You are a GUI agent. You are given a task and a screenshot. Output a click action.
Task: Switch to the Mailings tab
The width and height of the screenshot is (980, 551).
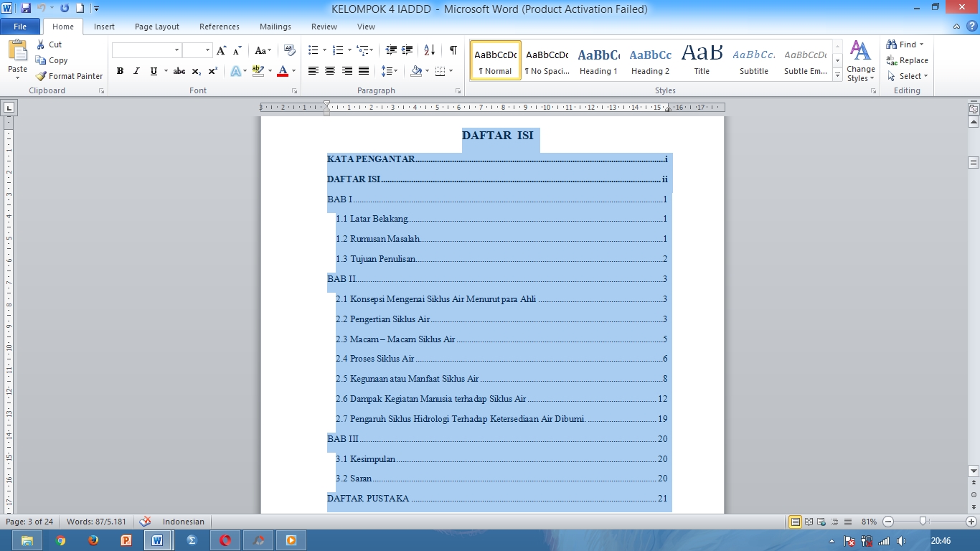pyautogui.click(x=275, y=26)
